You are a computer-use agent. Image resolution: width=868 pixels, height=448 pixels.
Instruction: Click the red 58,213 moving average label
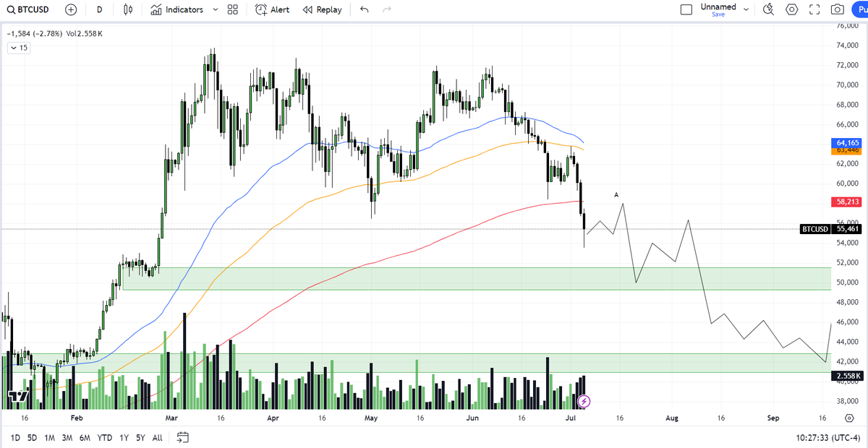click(x=848, y=202)
